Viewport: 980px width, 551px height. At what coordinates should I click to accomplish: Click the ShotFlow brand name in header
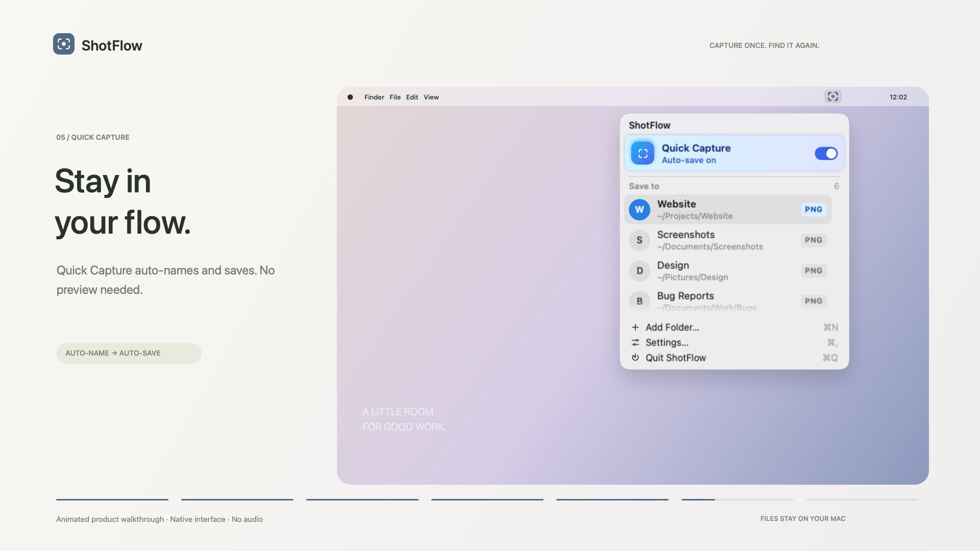pyautogui.click(x=112, y=45)
